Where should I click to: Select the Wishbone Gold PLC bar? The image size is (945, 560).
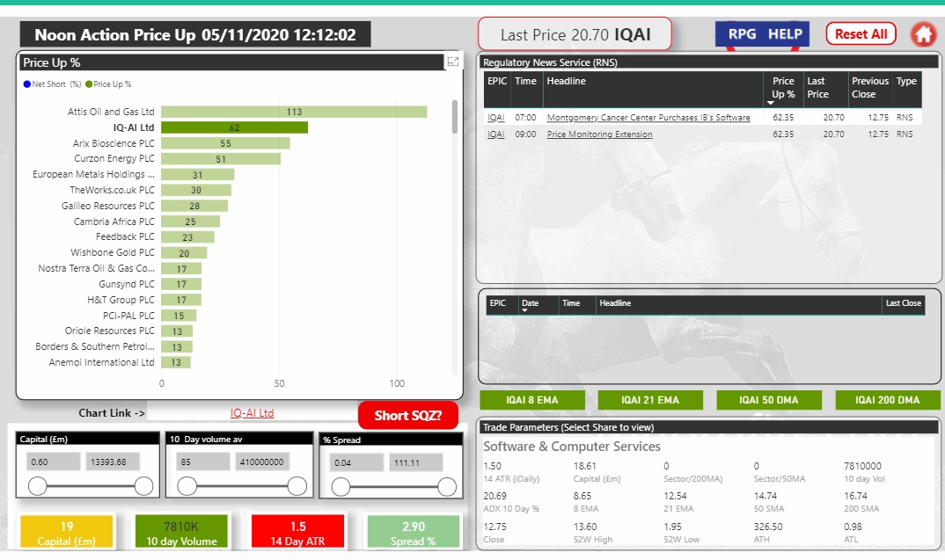tap(184, 253)
